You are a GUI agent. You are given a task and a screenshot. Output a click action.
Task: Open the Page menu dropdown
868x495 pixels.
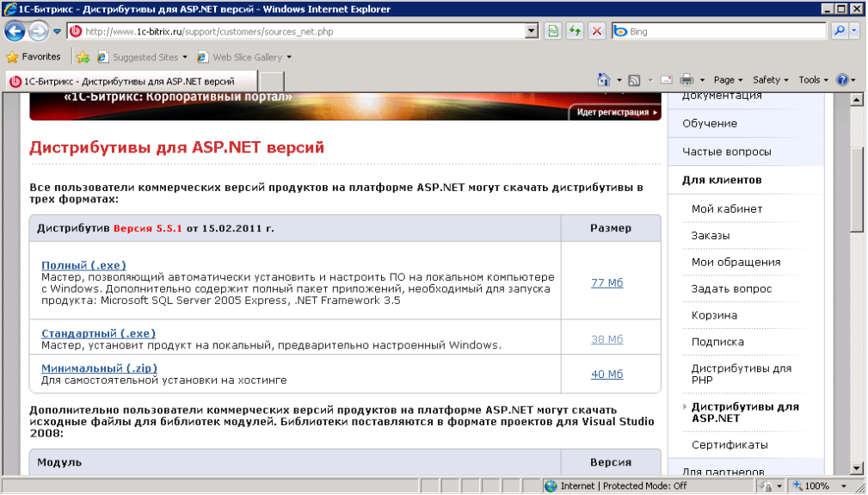point(728,80)
